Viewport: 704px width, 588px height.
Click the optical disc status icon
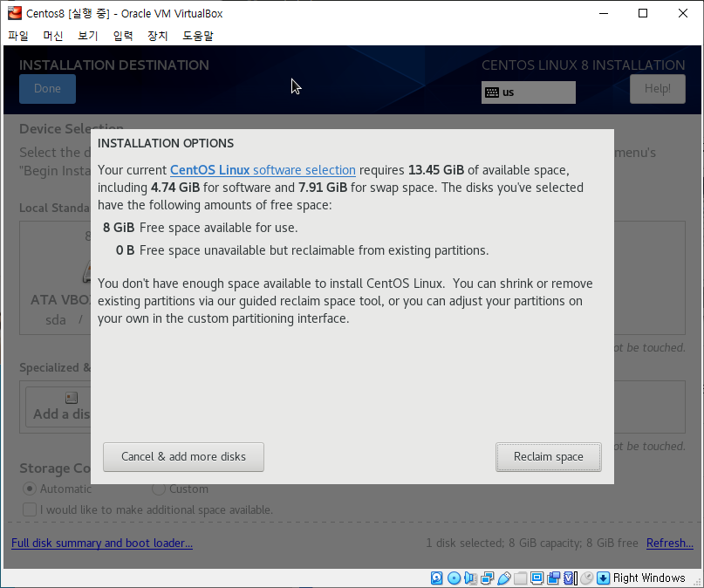(454, 578)
